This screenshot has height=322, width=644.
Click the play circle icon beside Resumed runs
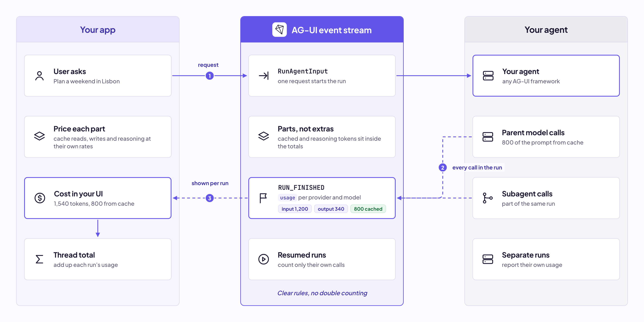(263, 259)
